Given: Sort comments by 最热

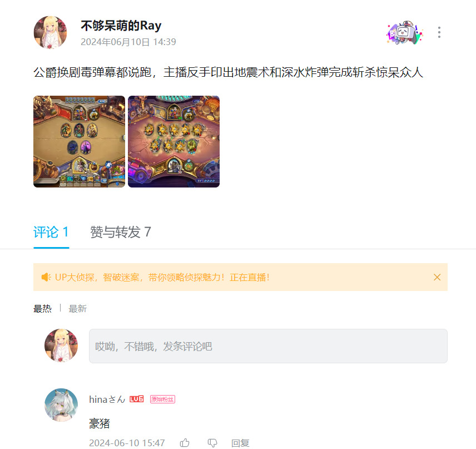Looking at the screenshot, I should tap(42, 309).
